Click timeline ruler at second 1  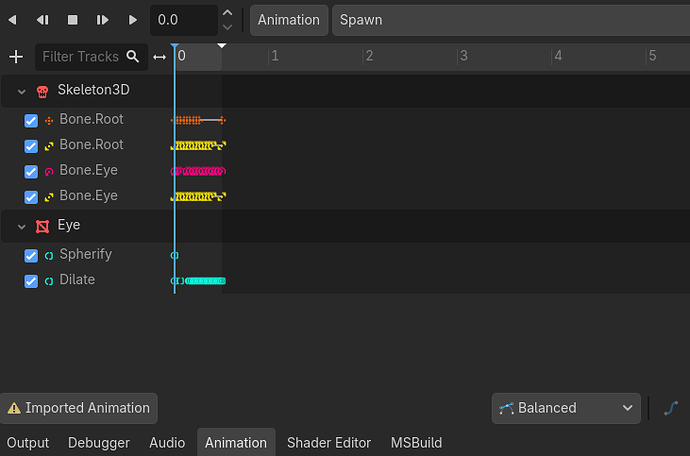(x=273, y=56)
